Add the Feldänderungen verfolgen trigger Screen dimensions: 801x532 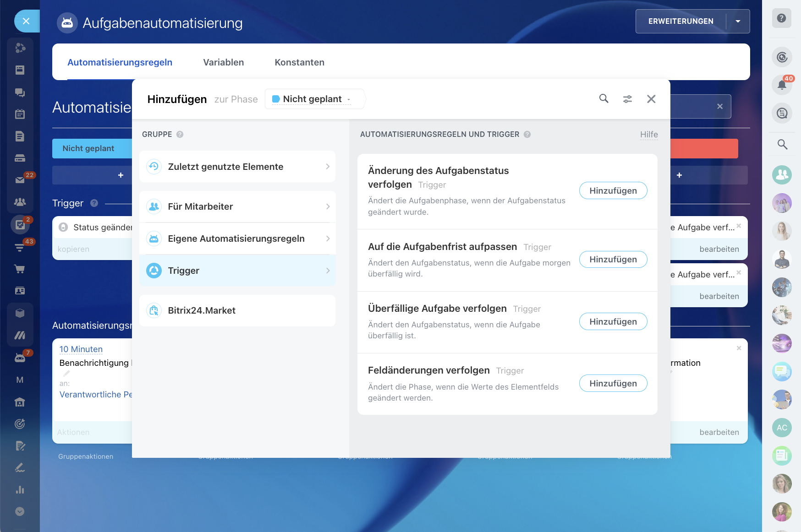613,383
